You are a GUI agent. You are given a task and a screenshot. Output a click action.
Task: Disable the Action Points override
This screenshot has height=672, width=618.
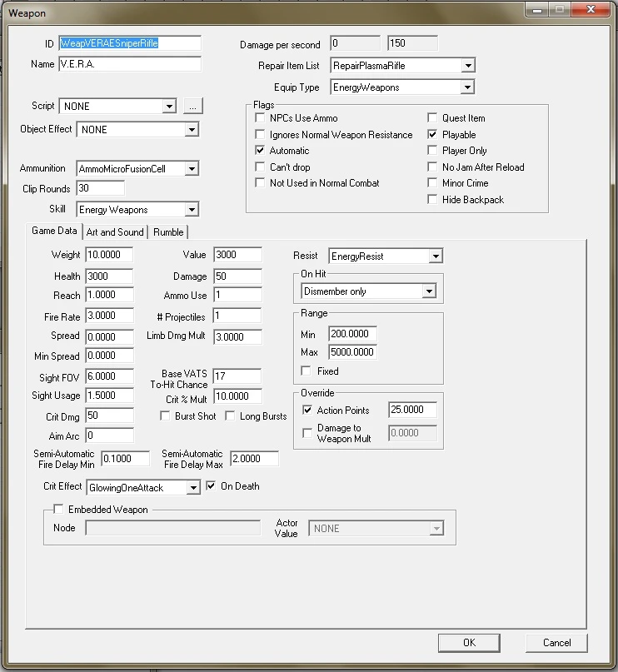(307, 411)
